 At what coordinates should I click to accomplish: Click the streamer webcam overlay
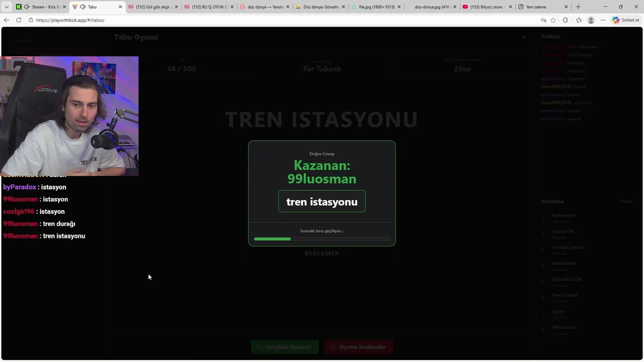(x=69, y=116)
